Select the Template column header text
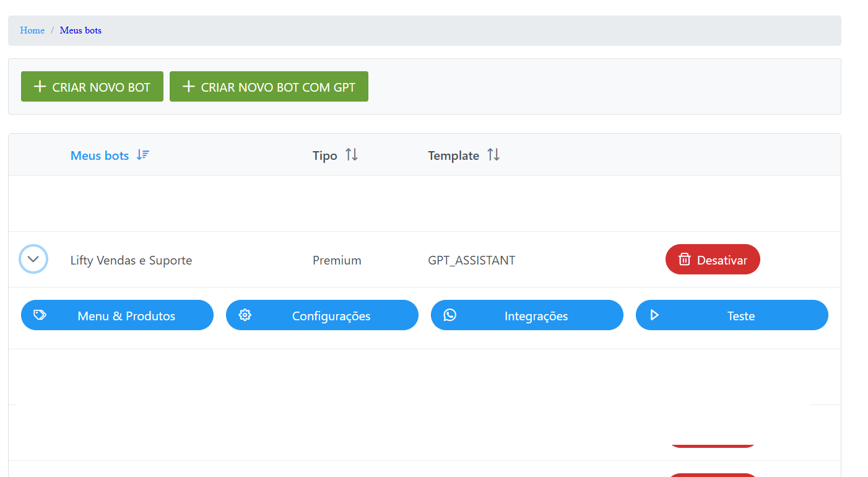 (453, 155)
